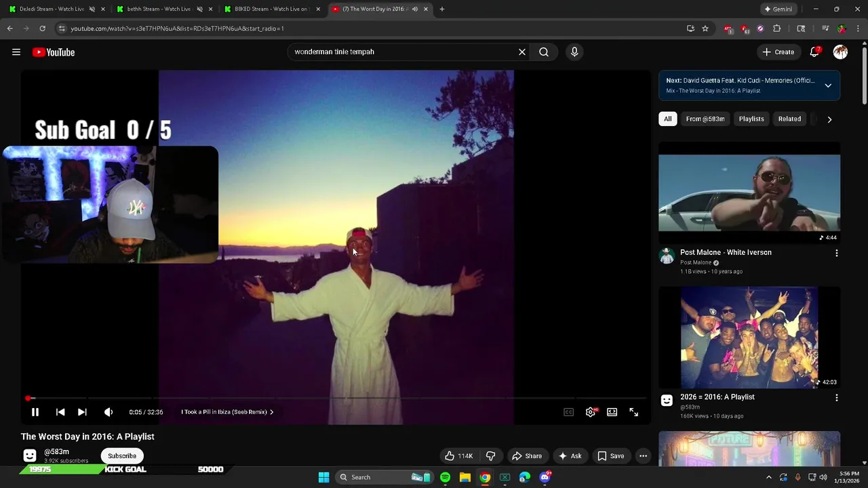Open options for 2026 = 2016 playlist
Screen dimensions: 868x488
pos(836,398)
